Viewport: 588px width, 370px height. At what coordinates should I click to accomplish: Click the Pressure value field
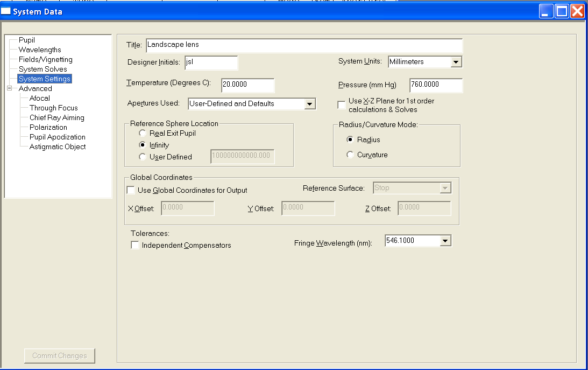click(435, 85)
